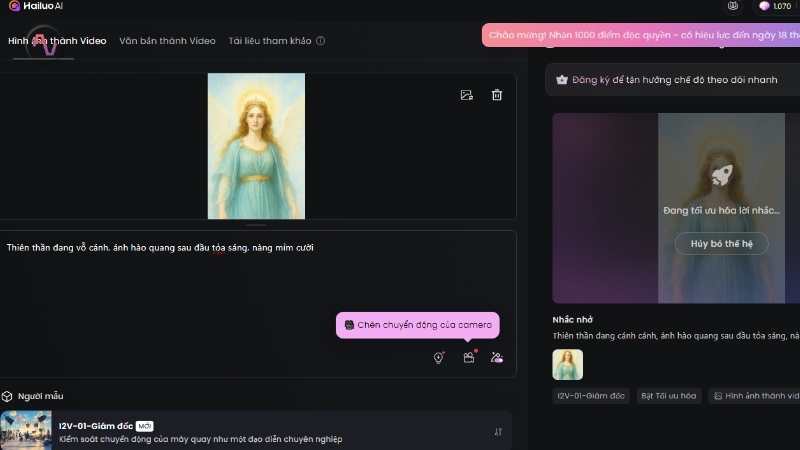Click the crown icon in subscription banner
Screen dimensions: 800x450
coord(562,80)
